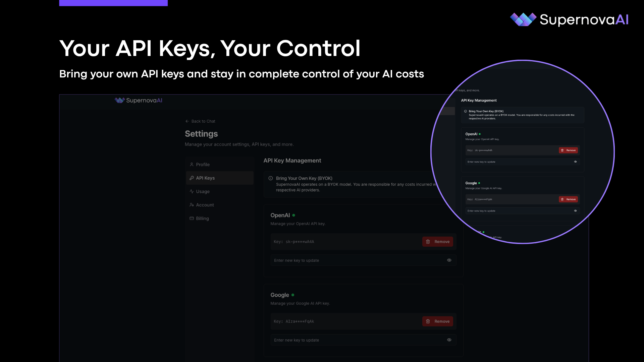This screenshot has height=362, width=644.
Task: Click the Usage activity icon
Action: [x=192, y=191]
